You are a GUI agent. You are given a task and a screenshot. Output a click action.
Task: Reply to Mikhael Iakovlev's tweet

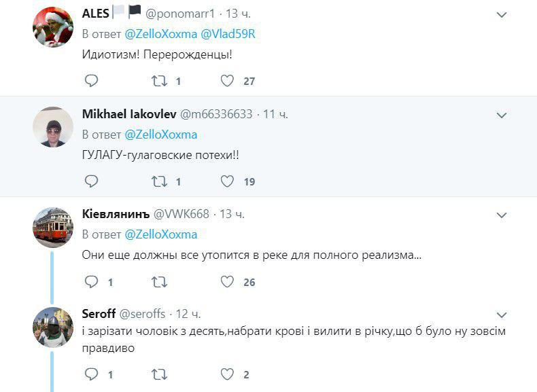tap(91, 181)
